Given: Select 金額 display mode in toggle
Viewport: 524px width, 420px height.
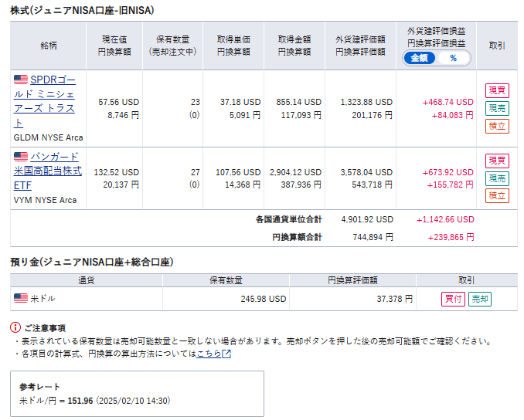Looking at the screenshot, I should [x=419, y=58].
